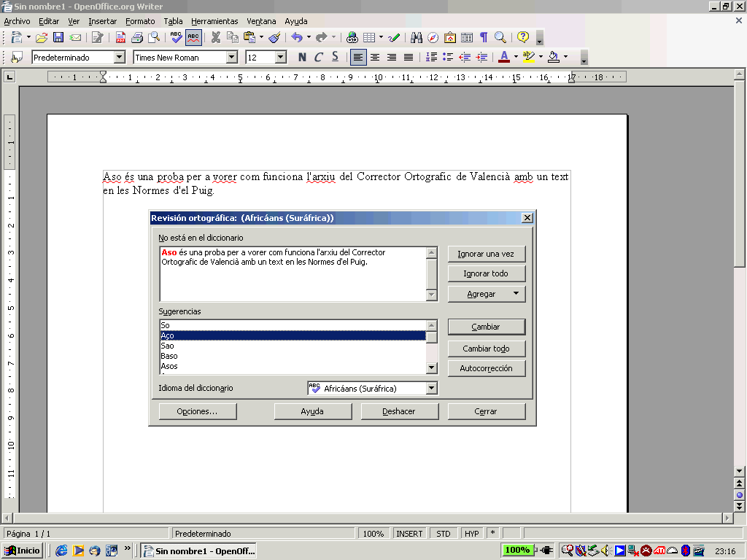Expand the Times New Roman font dropdown
This screenshot has height=560, width=747.
click(232, 58)
